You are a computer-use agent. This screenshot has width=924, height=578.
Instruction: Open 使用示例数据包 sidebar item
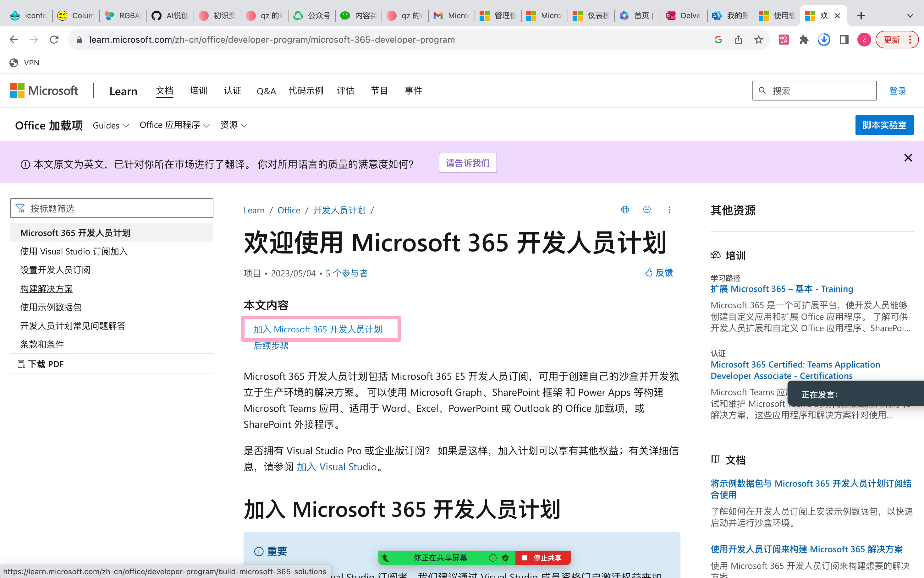pos(51,307)
